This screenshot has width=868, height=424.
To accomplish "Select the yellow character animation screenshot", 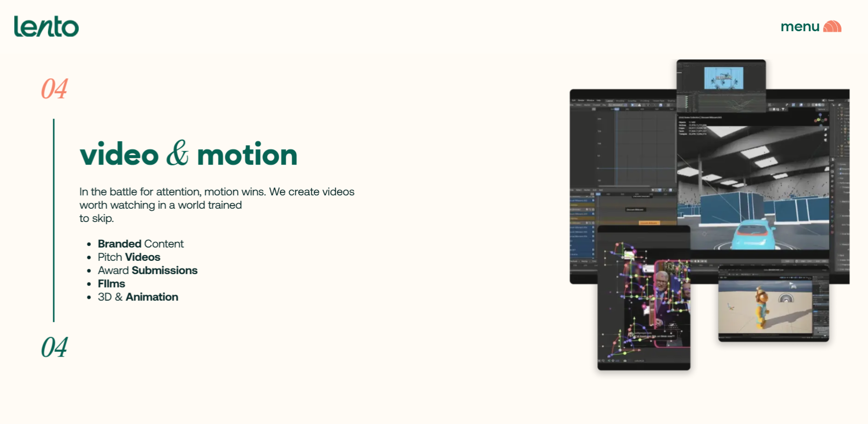I will 773,304.
